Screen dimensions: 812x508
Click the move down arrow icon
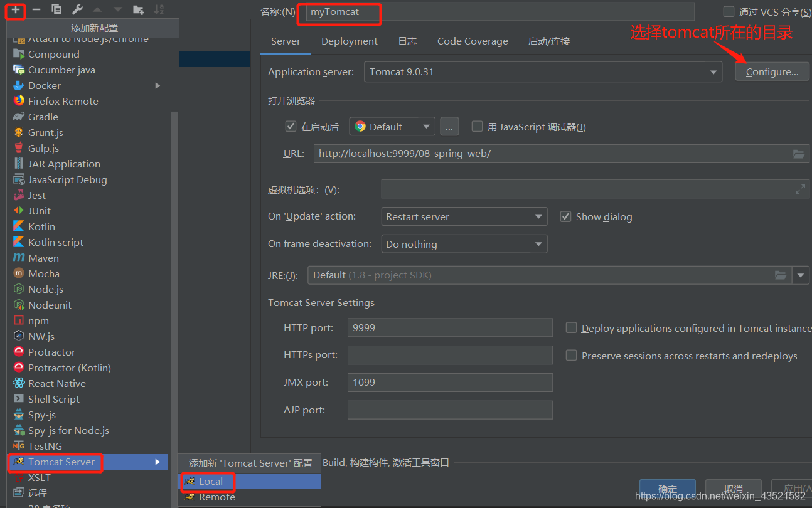pos(117,9)
